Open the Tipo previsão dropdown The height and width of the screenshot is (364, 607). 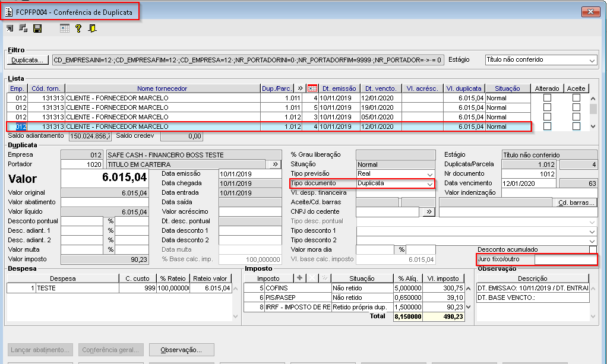pos(429,174)
